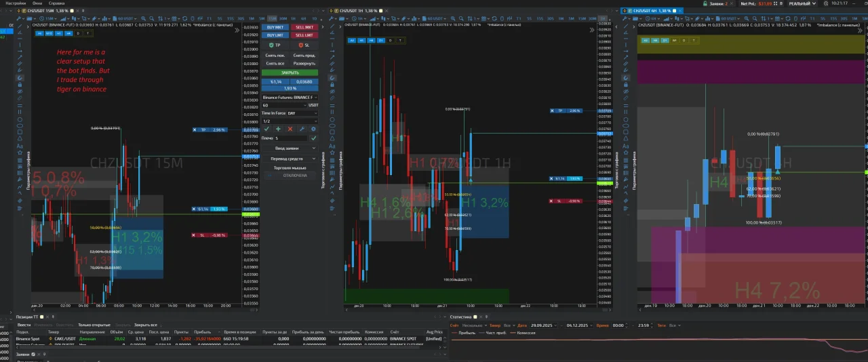Select the ellipse drawing tool in left toolbar
This screenshot has width=868, height=362.
tap(20, 125)
